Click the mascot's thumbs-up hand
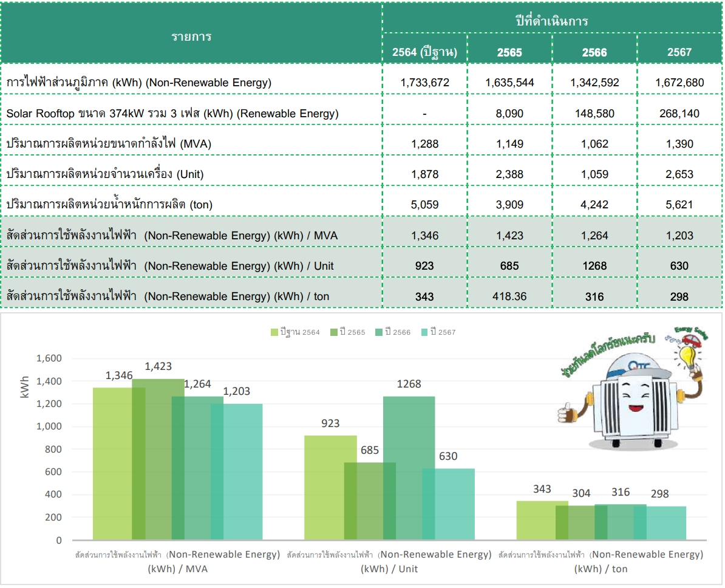The width and height of the screenshot is (725, 588). click(567, 412)
